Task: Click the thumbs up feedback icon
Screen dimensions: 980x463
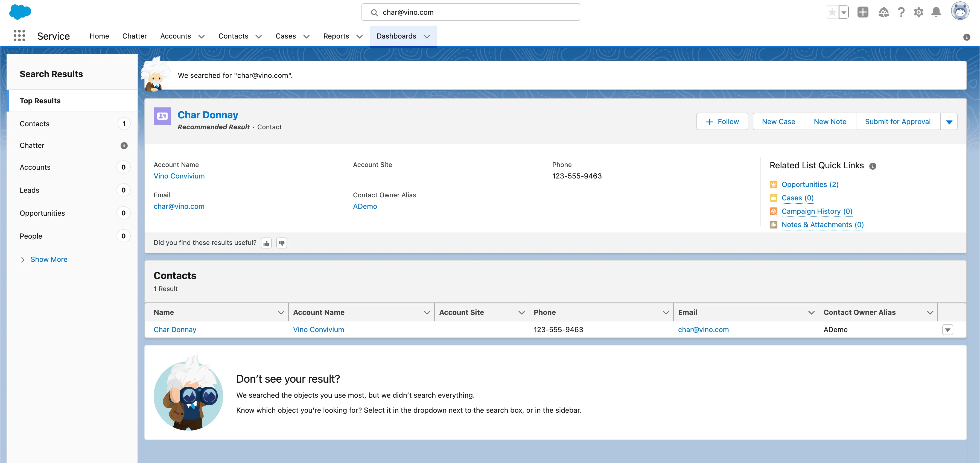Action: click(266, 243)
